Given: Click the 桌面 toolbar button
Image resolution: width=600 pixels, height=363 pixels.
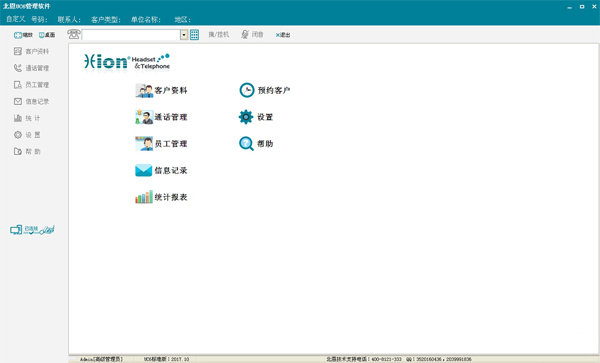Looking at the screenshot, I should pos(47,35).
